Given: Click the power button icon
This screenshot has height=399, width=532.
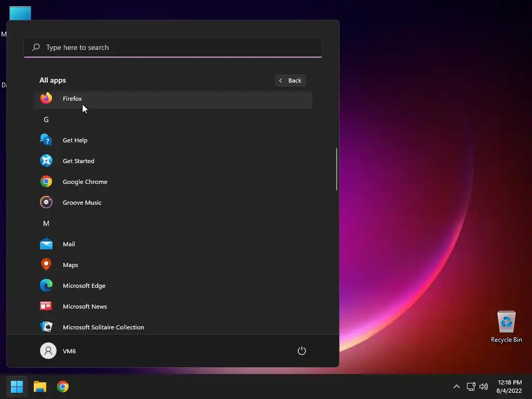Looking at the screenshot, I should [x=302, y=351].
